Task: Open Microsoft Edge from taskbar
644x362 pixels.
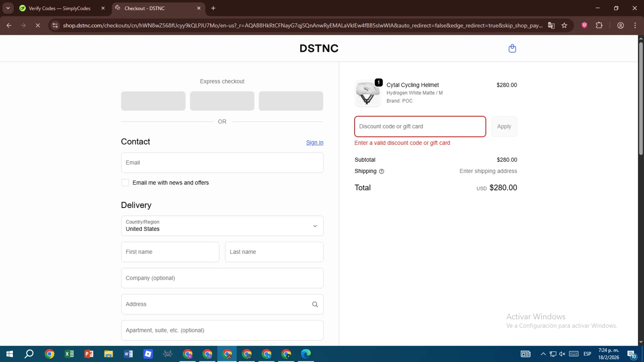Action: tap(306, 354)
